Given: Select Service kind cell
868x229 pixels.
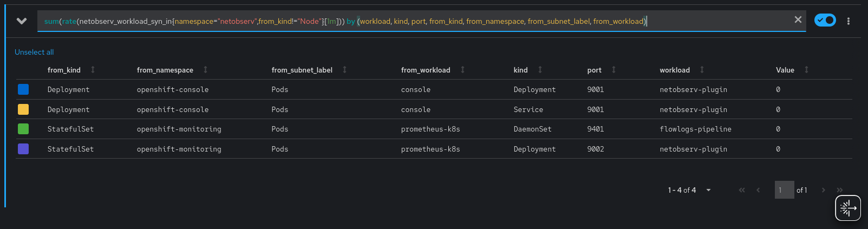Looking at the screenshot, I should point(528,109).
